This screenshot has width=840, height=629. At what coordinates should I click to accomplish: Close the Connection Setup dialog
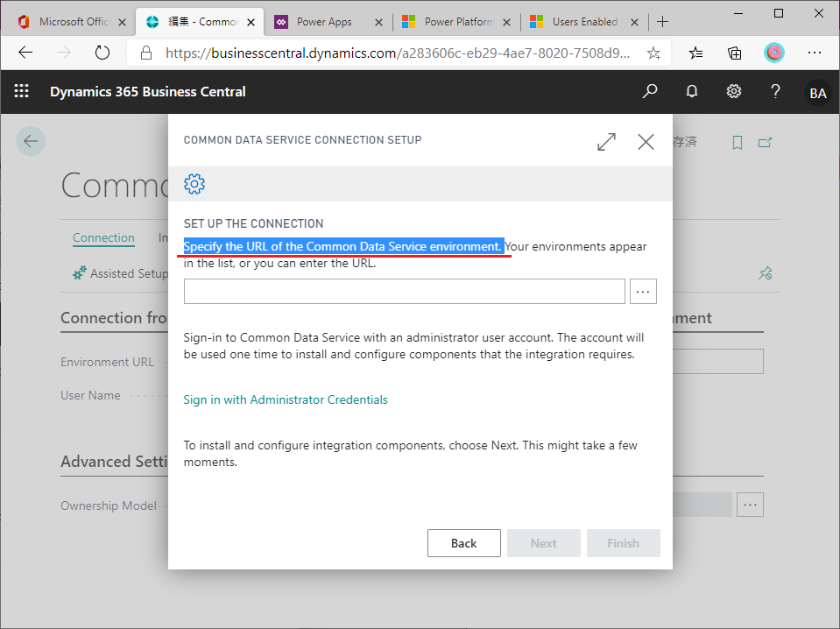(646, 142)
